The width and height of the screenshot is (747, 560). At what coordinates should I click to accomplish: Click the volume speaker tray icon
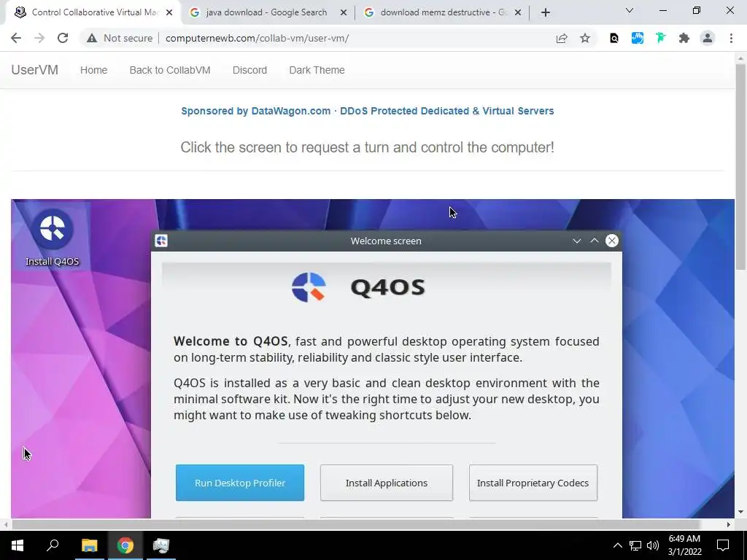(x=653, y=545)
